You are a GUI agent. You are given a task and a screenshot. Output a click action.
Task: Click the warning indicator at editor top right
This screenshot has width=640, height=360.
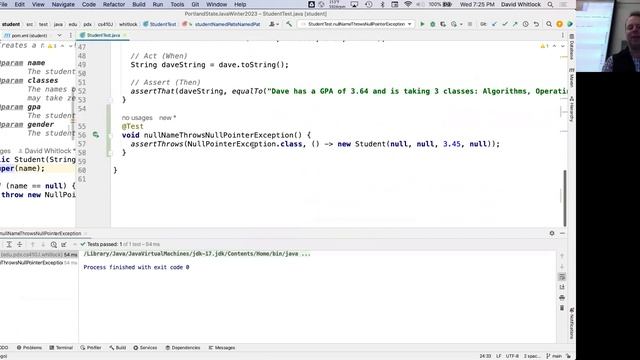point(544,46)
